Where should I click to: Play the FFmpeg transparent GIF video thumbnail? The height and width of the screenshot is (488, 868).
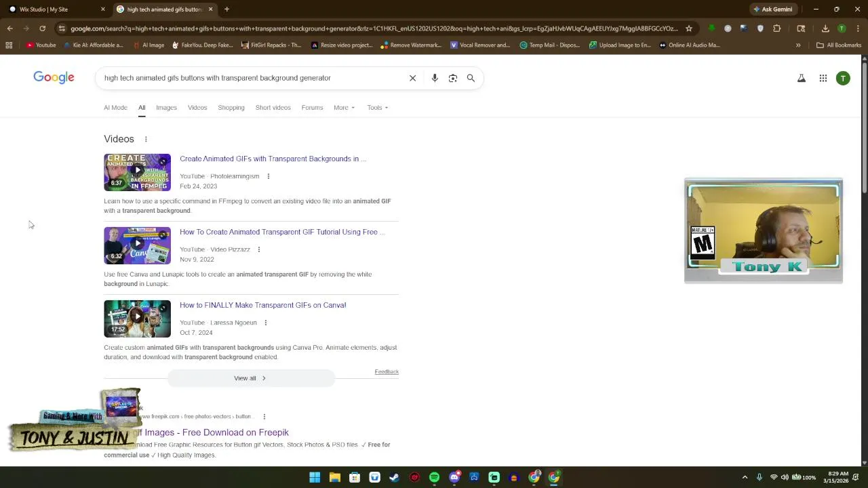pos(137,172)
